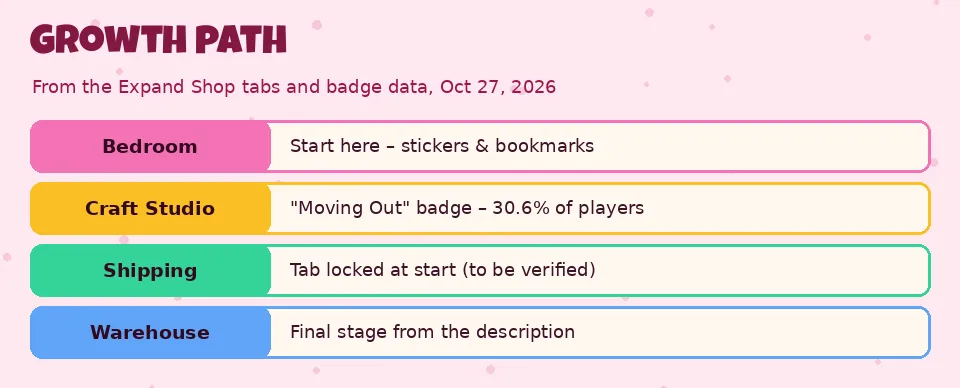
Task: Select the pink Bedroom stage label
Action: click(150, 147)
